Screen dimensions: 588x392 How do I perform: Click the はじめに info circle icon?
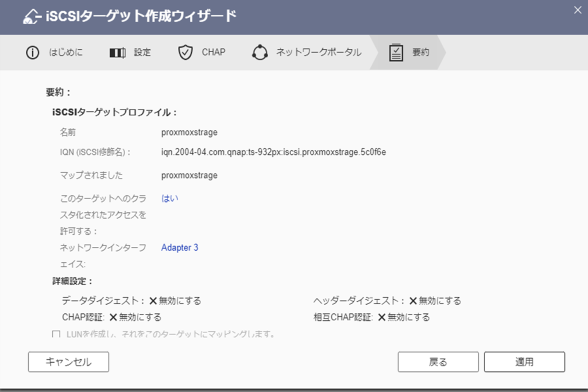[33, 53]
